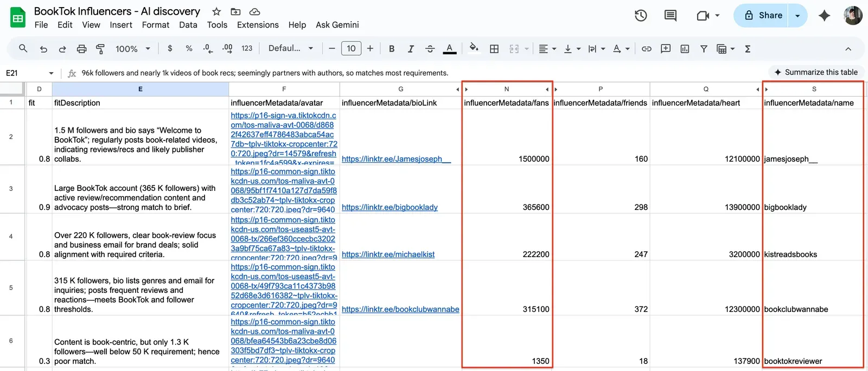Redo the last action
Viewport: 868px width, 371px height.
point(62,49)
